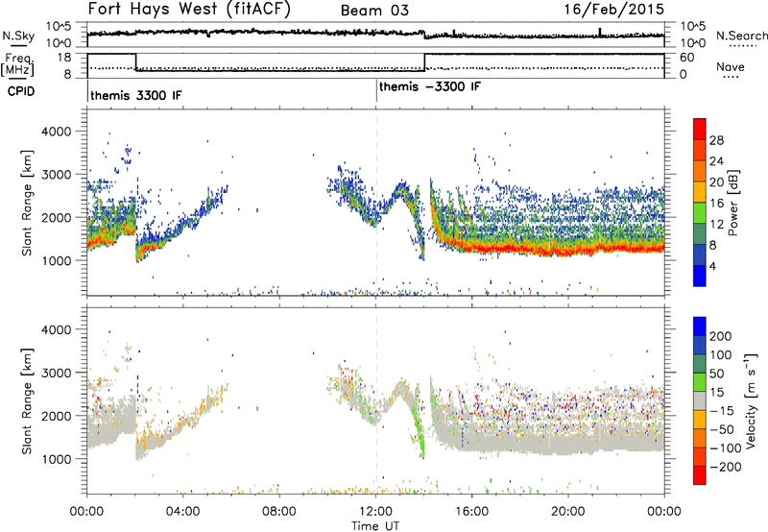Click the Velocity colorbar segment between 15 and 50
Screen dimensions: 768x532
point(700,382)
